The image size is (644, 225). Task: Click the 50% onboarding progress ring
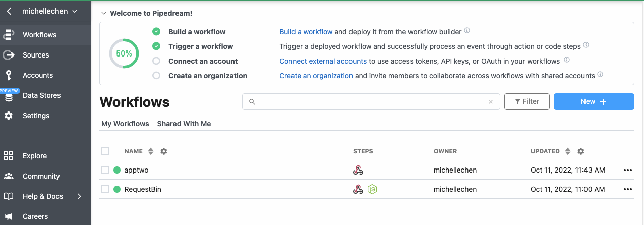click(124, 53)
